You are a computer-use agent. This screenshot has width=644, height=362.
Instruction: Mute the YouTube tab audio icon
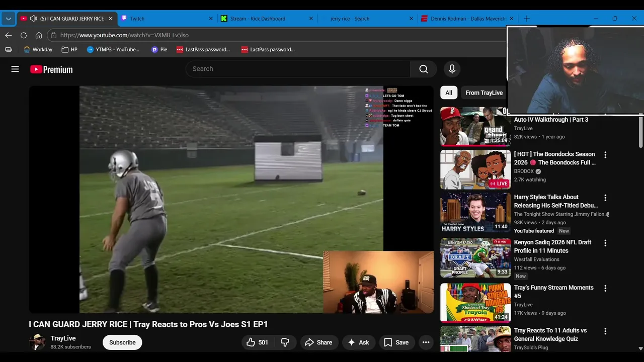click(x=33, y=19)
